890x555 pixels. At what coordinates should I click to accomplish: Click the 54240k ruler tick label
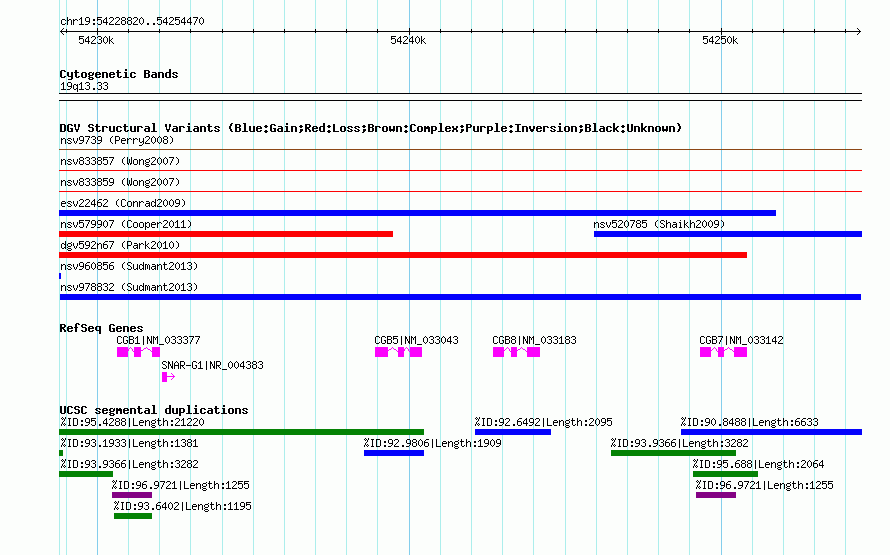pyautogui.click(x=408, y=40)
